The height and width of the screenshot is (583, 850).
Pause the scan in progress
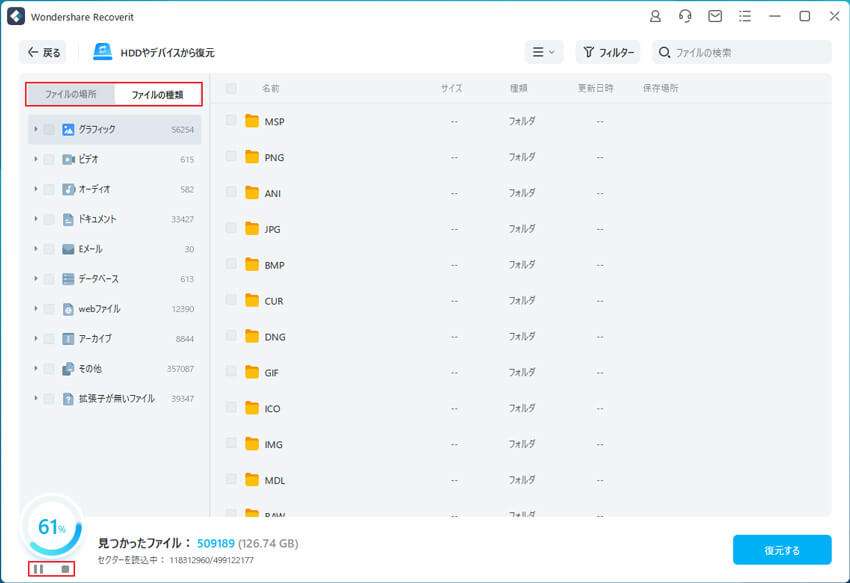point(38,569)
